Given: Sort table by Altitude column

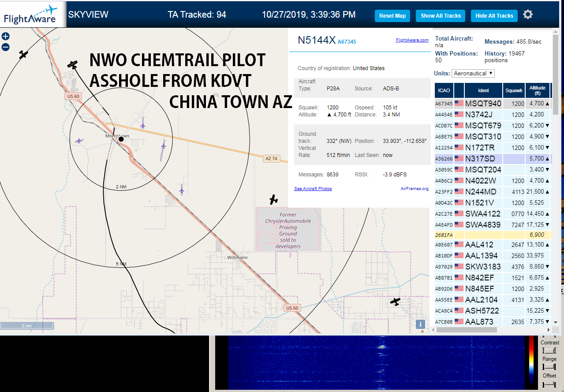Looking at the screenshot, I should point(538,90).
